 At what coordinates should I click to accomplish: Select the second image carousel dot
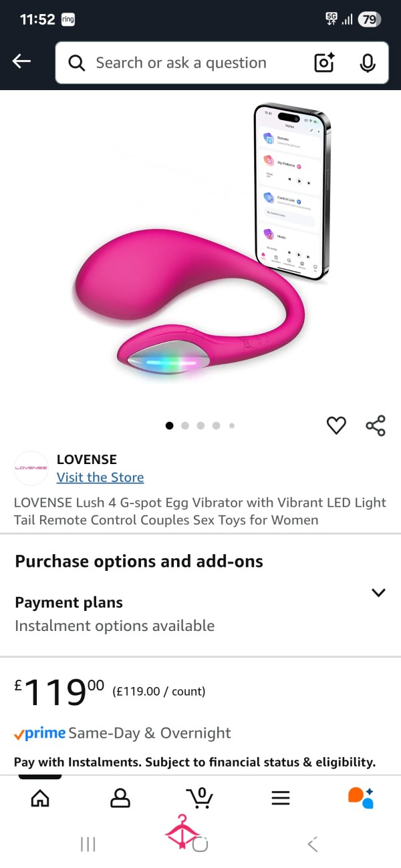pyautogui.click(x=185, y=425)
